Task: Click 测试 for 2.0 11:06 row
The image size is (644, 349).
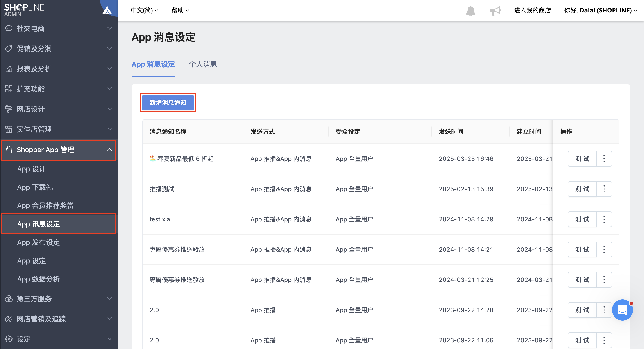Action: (582, 340)
